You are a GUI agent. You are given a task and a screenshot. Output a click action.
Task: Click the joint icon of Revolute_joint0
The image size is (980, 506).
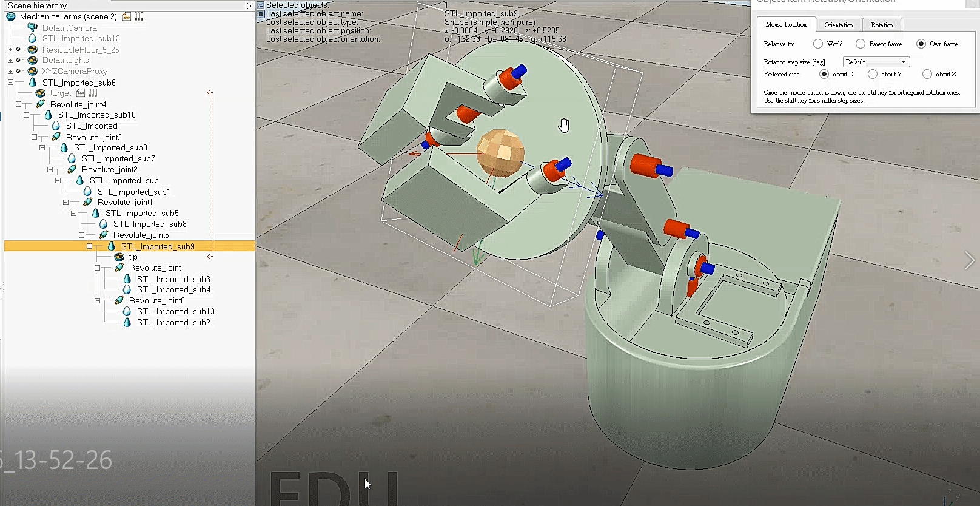click(x=119, y=300)
